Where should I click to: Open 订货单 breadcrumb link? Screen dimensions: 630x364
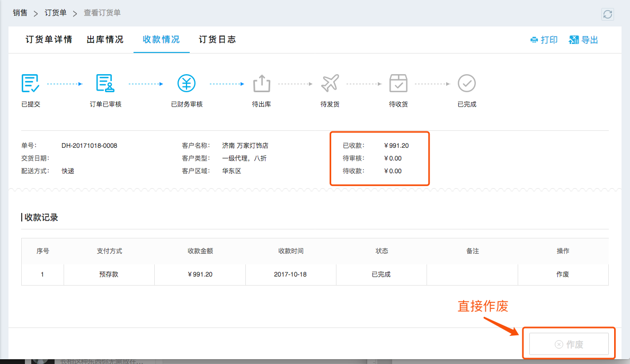point(56,13)
